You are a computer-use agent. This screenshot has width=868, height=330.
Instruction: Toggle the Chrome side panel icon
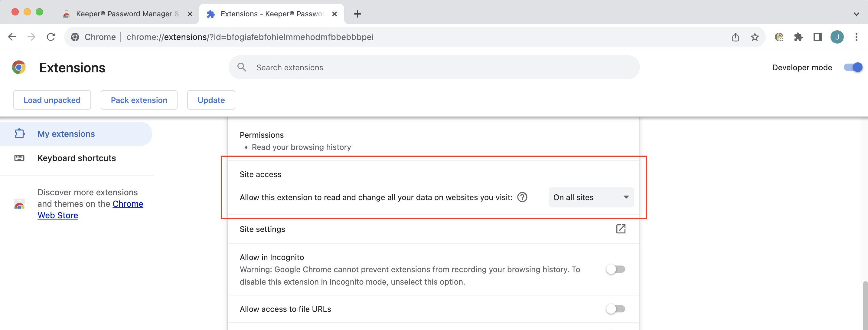point(818,37)
